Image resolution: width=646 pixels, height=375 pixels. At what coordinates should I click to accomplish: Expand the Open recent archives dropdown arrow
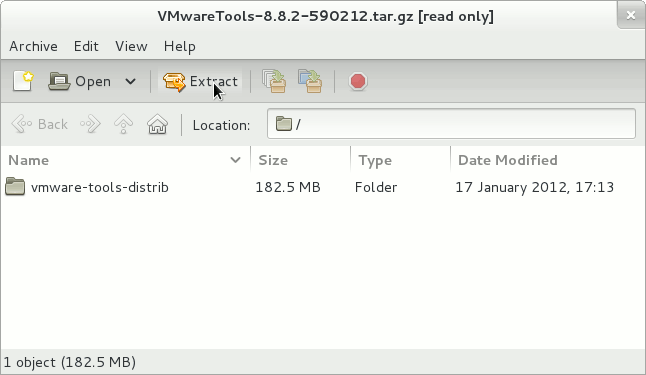click(130, 81)
